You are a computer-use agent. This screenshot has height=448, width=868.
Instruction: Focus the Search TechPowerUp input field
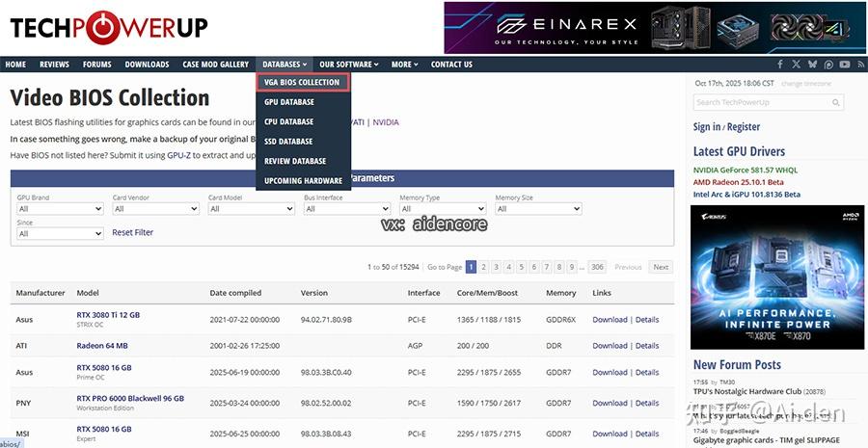[x=763, y=102]
